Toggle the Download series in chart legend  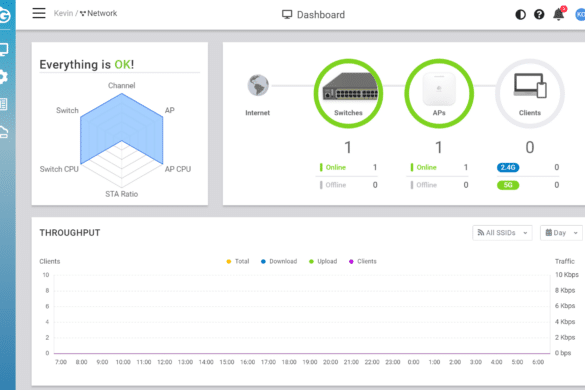tap(279, 261)
